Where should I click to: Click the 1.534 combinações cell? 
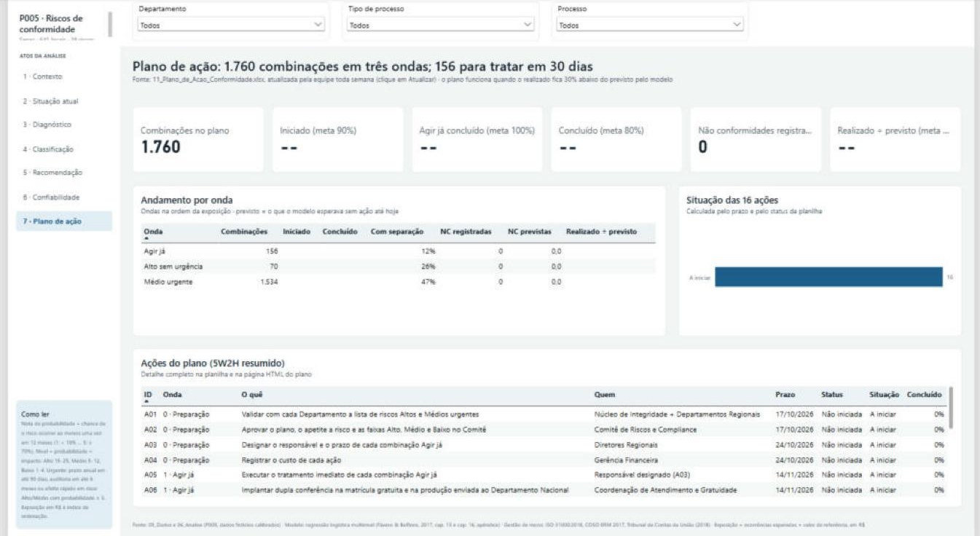point(269,282)
